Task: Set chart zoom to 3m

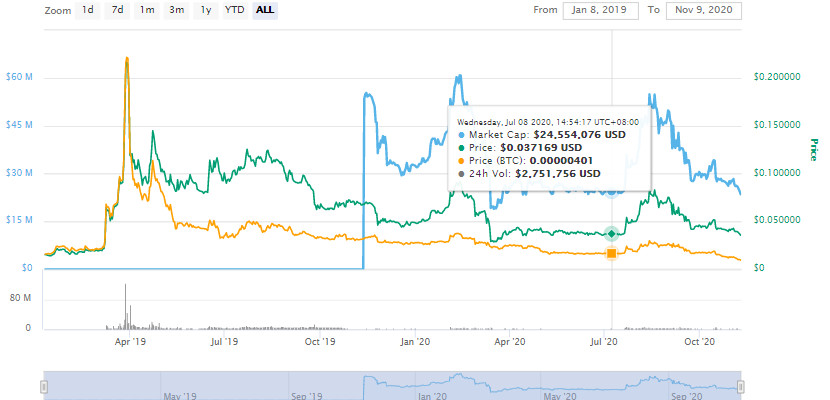Action: point(176,10)
